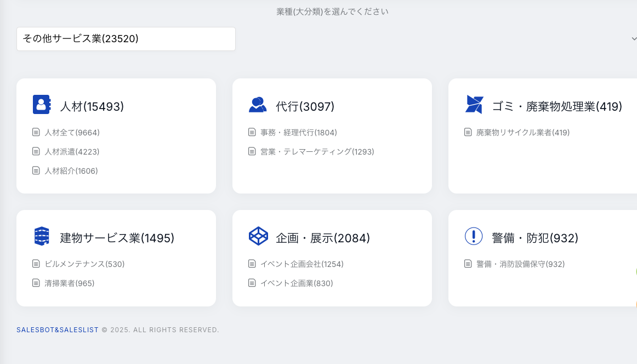
Task: Click the building icon beside 建物サービス業
Action: coord(42,236)
